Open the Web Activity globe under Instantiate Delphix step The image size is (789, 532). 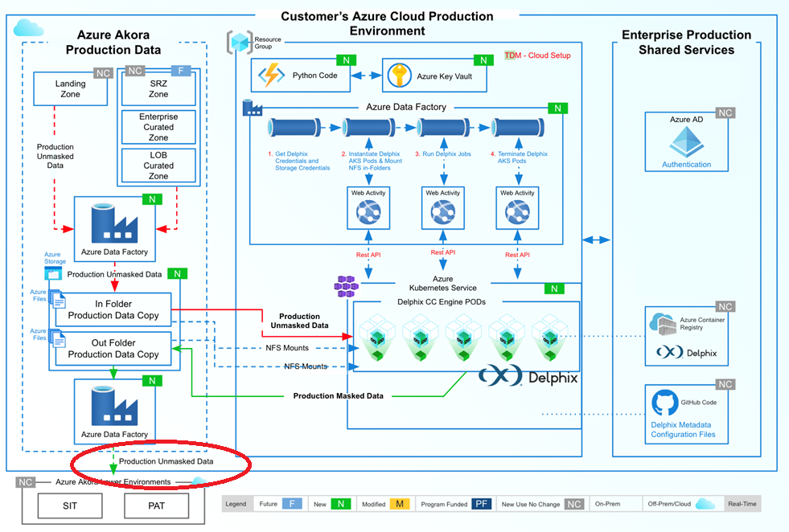[x=368, y=211]
